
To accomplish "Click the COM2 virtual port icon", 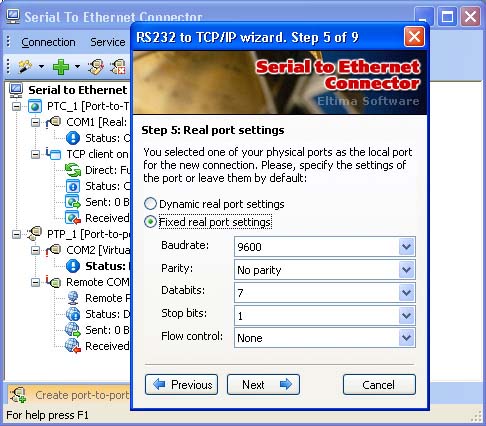I will [53, 250].
